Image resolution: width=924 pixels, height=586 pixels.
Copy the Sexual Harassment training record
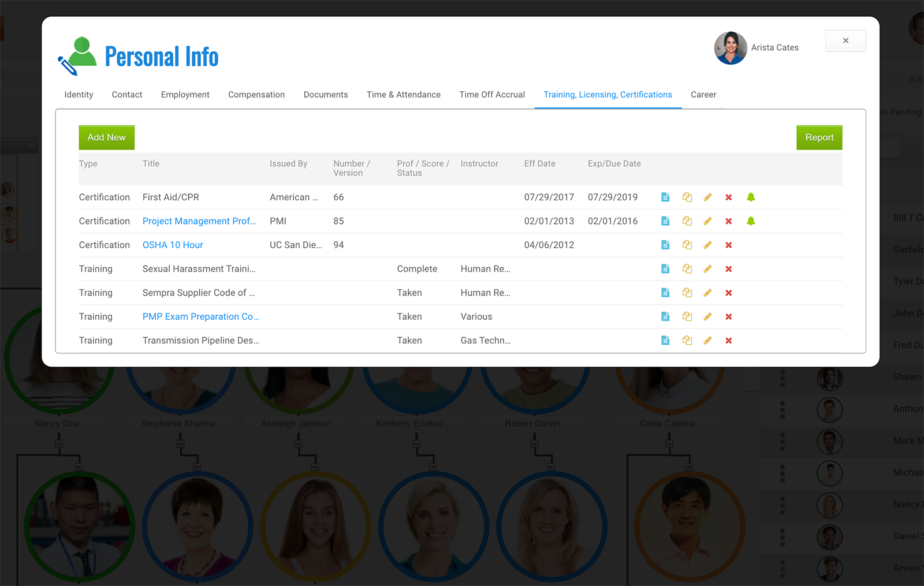[687, 269]
